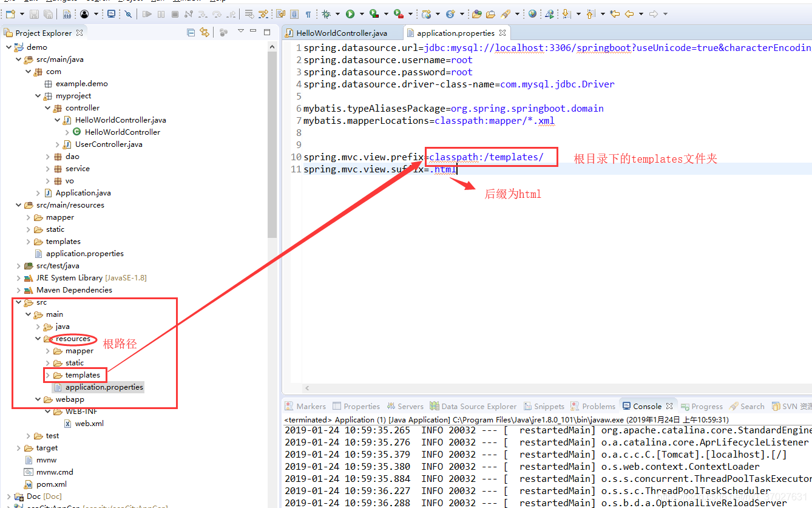Click the Last Edit Location arrow icon
This screenshot has height=508, width=812.
[614, 13]
